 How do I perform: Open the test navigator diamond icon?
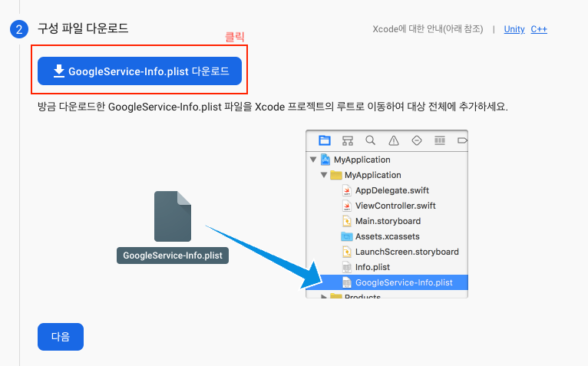tap(417, 140)
